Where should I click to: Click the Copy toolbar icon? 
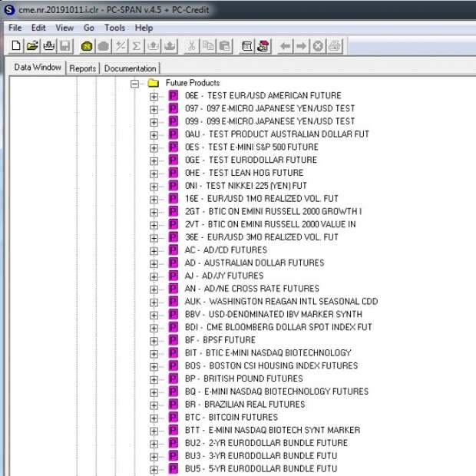pyautogui.click(x=208, y=46)
